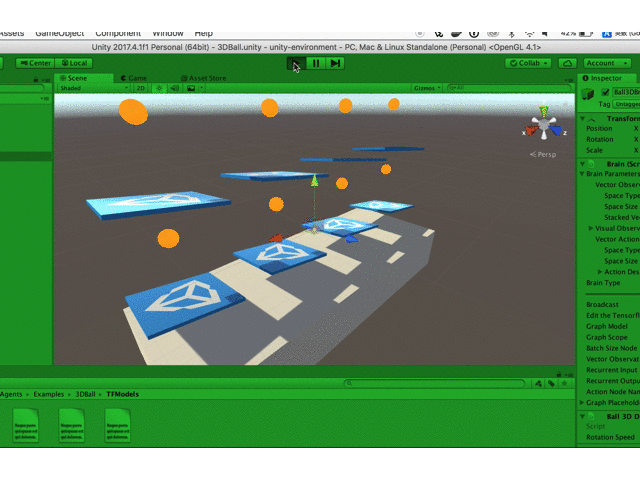
Task: Click the TFModels breadcrumb folder
Action: (x=122, y=394)
